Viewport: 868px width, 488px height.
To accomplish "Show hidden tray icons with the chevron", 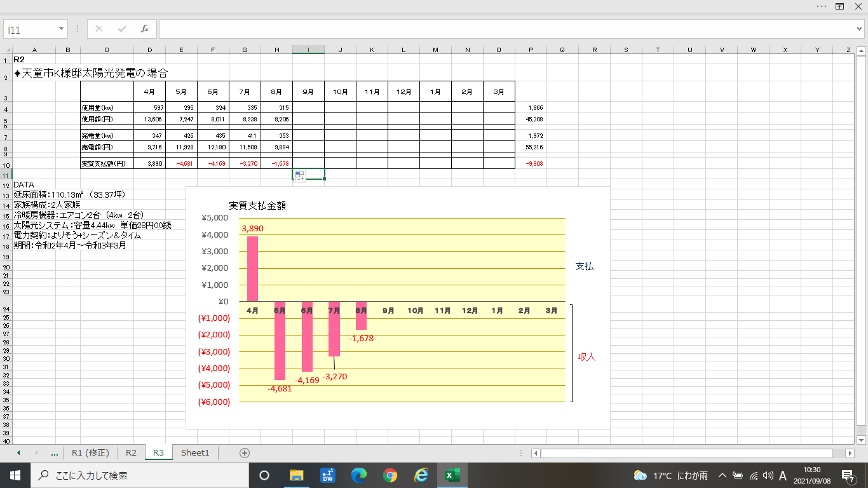I will click(x=722, y=475).
